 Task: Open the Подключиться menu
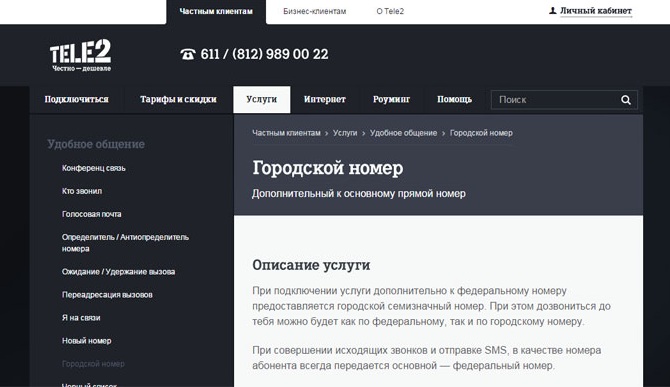pyautogui.click(x=76, y=100)
